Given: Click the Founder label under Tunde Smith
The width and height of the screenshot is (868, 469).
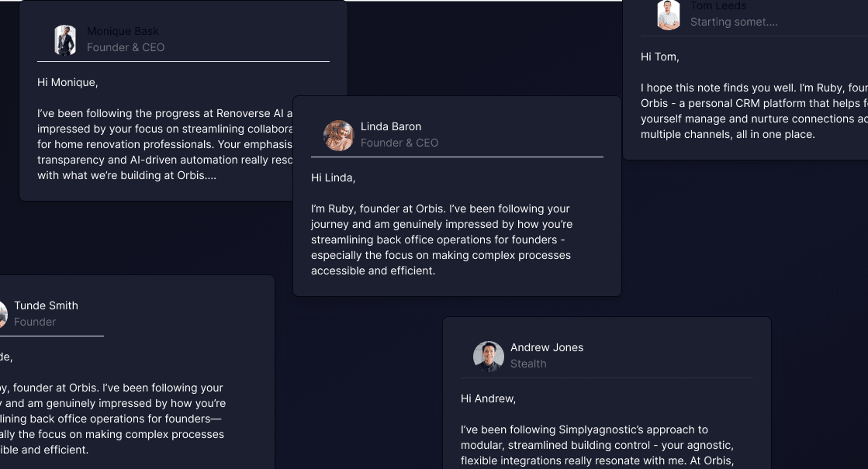Looking at the screenshot, I should (x=35, y=322).
